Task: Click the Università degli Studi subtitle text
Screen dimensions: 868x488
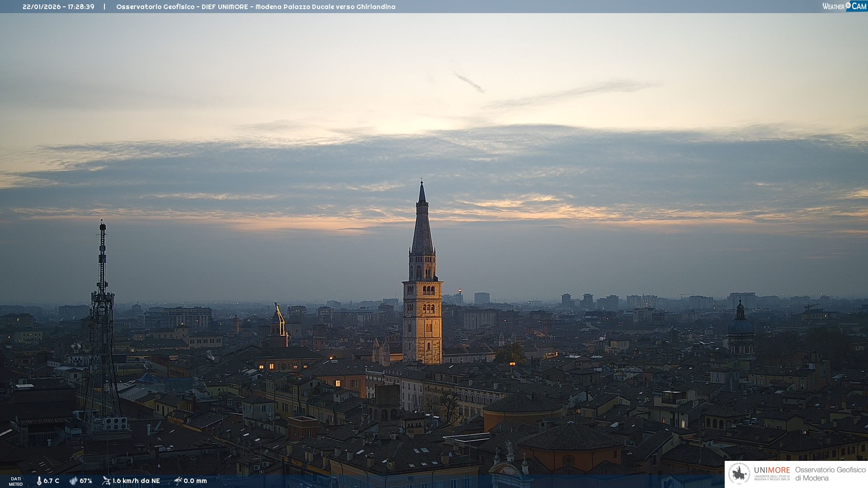Action: 772,478
